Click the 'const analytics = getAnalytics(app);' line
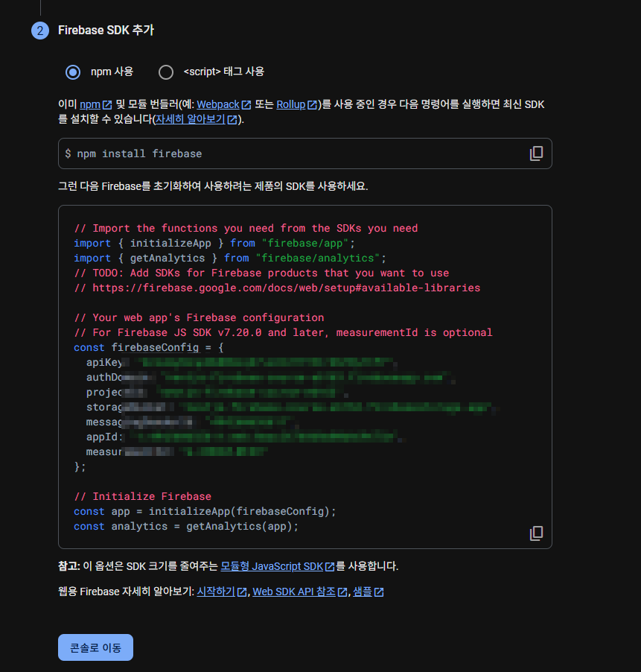641x672 pixels. (x=186, y=526)
